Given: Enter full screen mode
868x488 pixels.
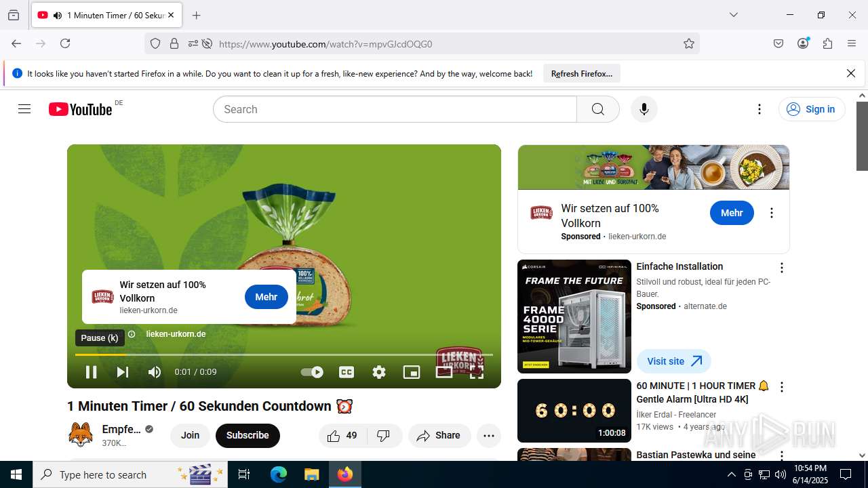Looking at the screenshot, I should point(477,372).
